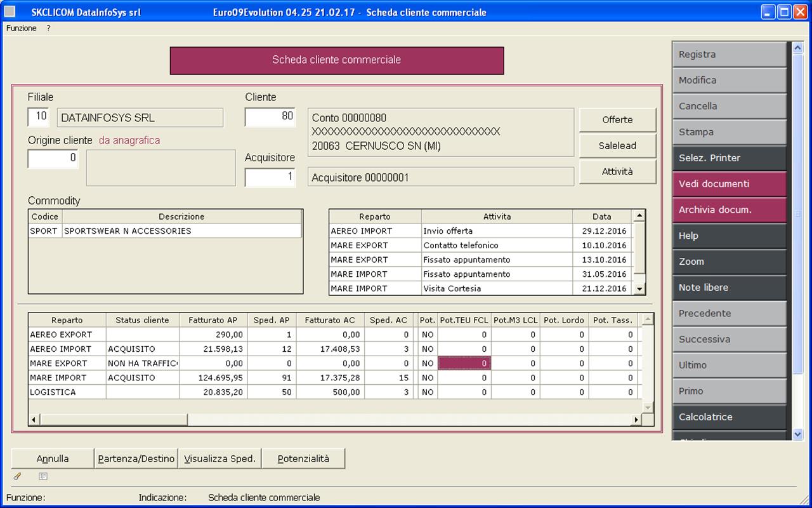812x508 pixels.
Task: Click ACQUISITO status in AEREO IMPORT row
Action: click(143, 349)
